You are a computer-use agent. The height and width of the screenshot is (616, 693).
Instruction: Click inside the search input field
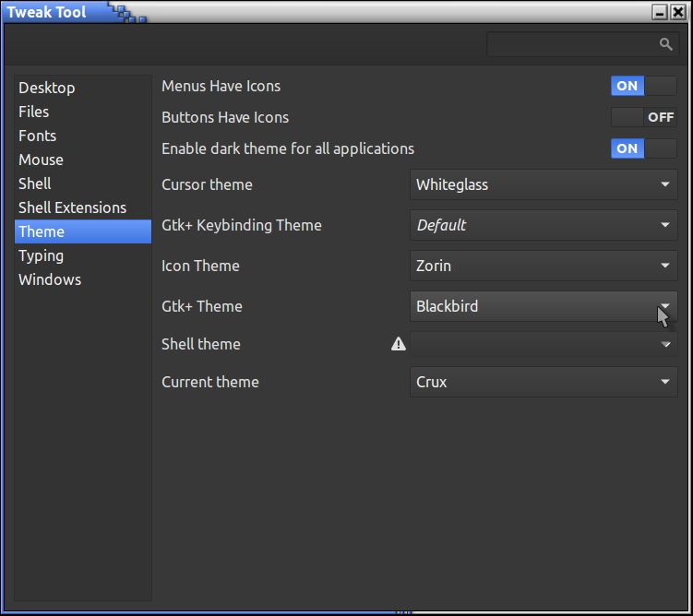[572, 44]
